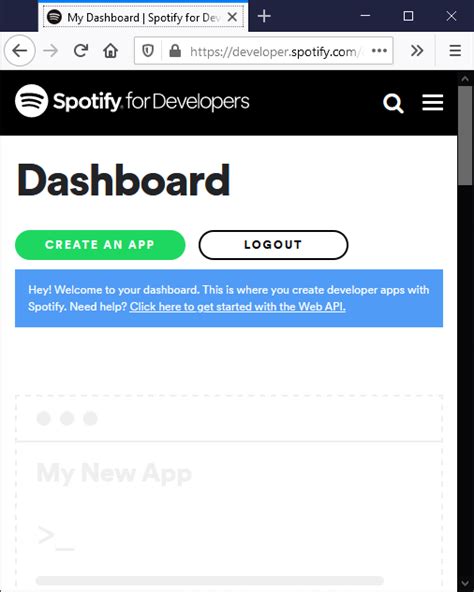
Task: Open the Spotify site hamburger menu
Action: (432, 102)
